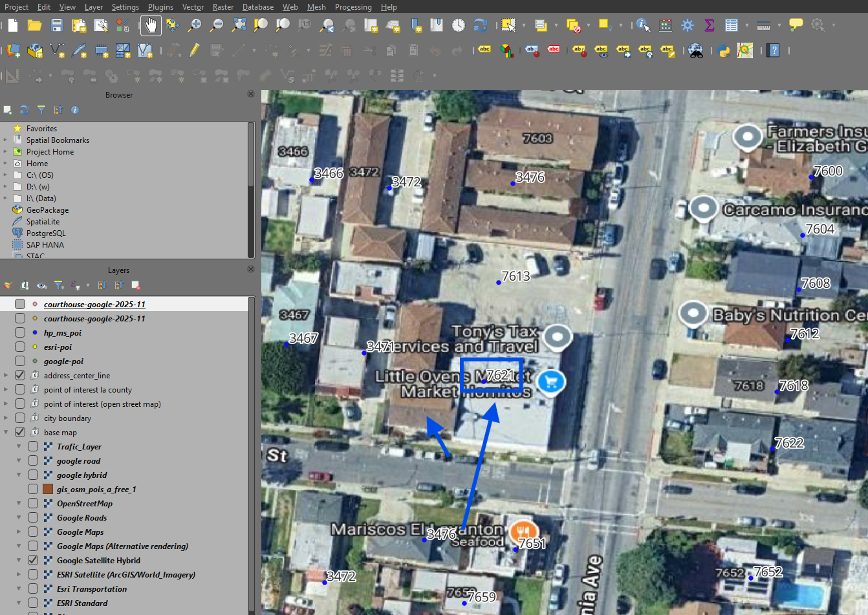Enable the hp_ms_poi layer checkbox

tap(20, 332)
